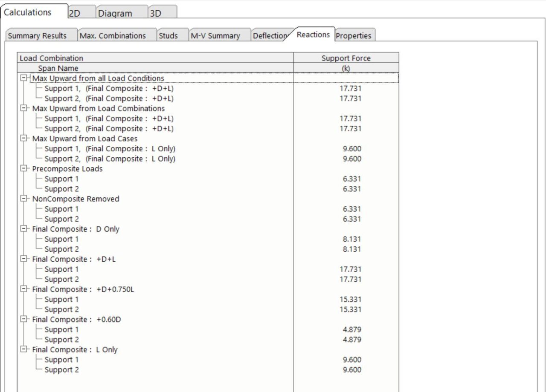Click the Support Force column header
This screenshot has width=546, height=392.
point(346,58)
